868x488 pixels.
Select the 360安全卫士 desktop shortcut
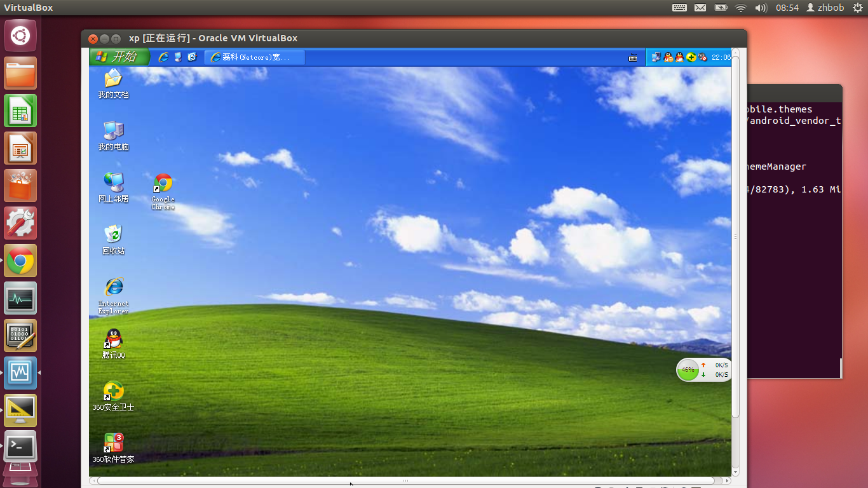pos(113,396)
